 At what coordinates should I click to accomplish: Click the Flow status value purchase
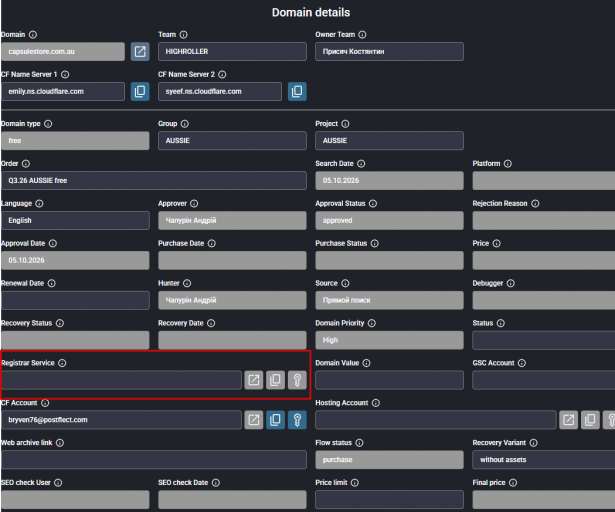pos(389,460)
